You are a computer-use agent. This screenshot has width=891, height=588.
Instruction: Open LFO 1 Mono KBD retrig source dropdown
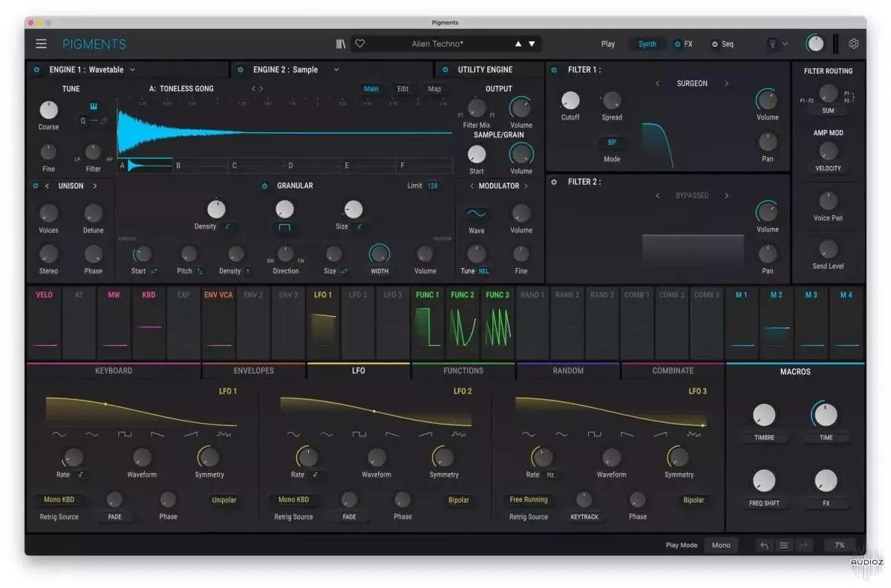click(x=59, y=500)
